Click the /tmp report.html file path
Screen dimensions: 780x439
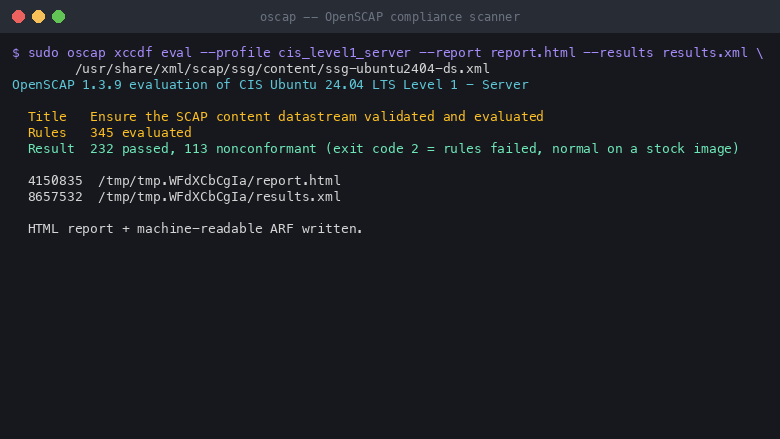(219, 180)
